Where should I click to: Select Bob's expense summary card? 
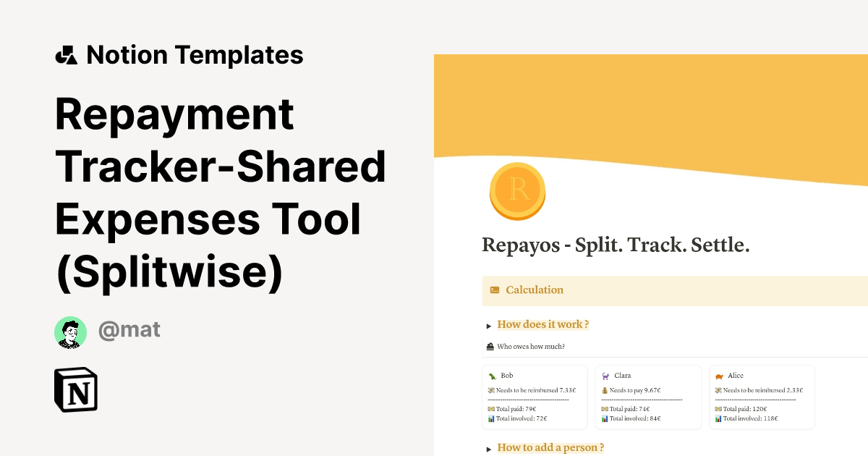pos(535,397)
